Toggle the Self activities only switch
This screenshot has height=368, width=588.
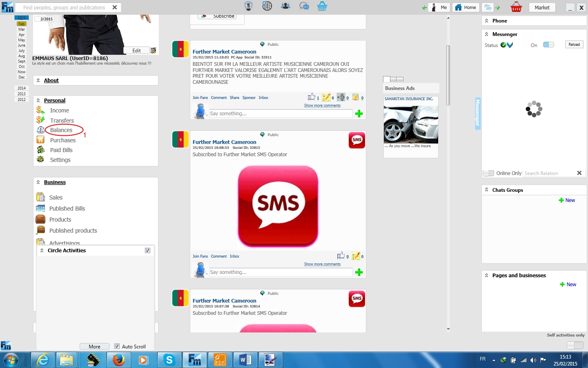575,345
